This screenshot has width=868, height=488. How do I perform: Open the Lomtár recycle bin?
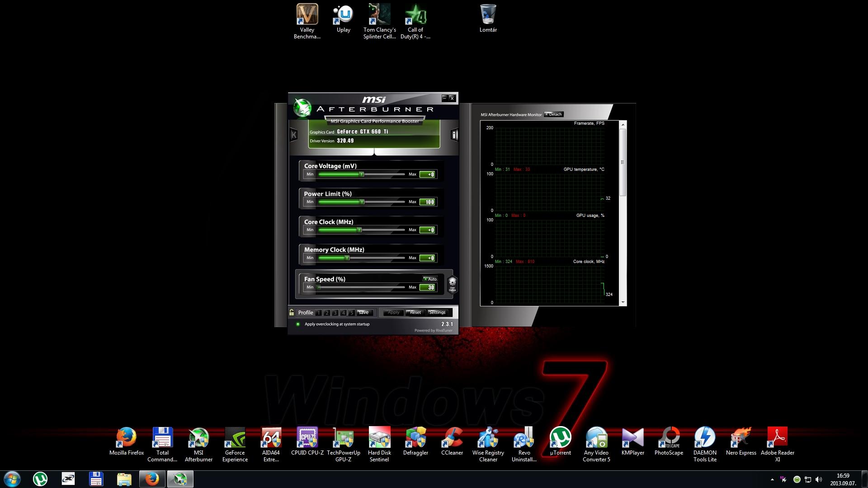488,19
